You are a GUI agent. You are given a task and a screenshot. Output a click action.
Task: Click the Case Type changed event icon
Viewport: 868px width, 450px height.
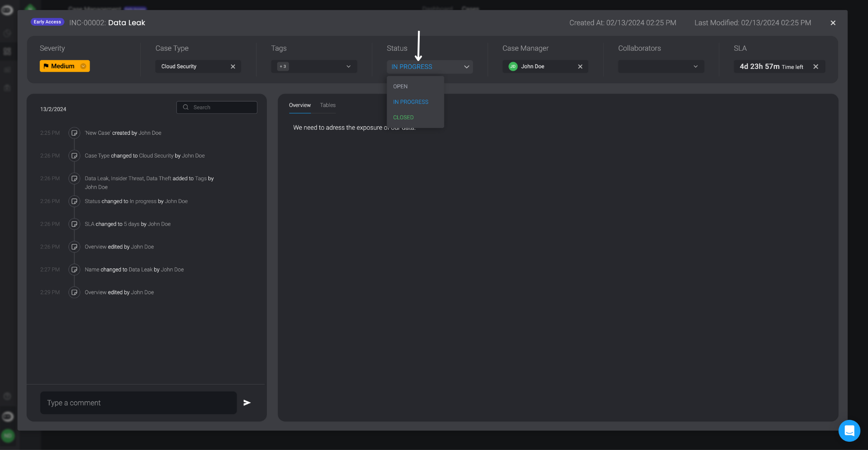[x=74, y=156]
